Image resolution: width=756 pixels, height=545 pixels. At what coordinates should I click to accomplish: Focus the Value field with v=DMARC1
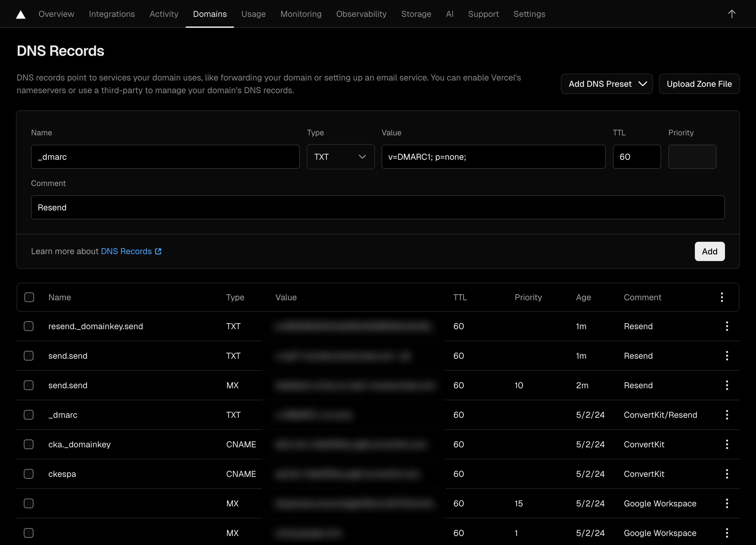(493, 157)
